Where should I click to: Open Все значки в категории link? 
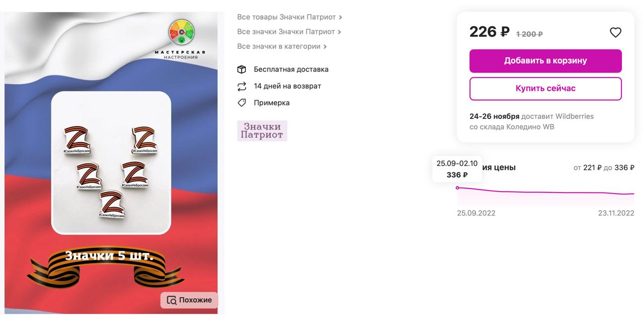279,46
